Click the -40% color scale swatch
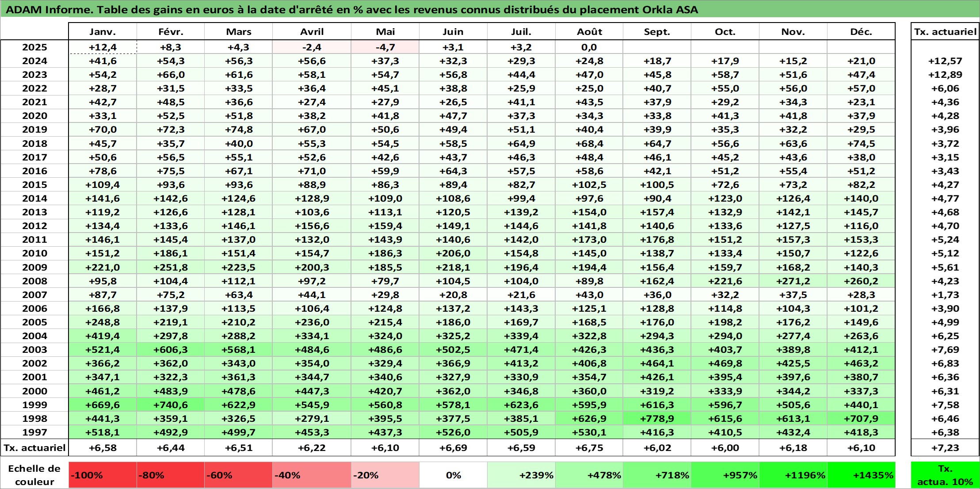The width and height of the screenshot is (980, 489). (x=312, y=475)
